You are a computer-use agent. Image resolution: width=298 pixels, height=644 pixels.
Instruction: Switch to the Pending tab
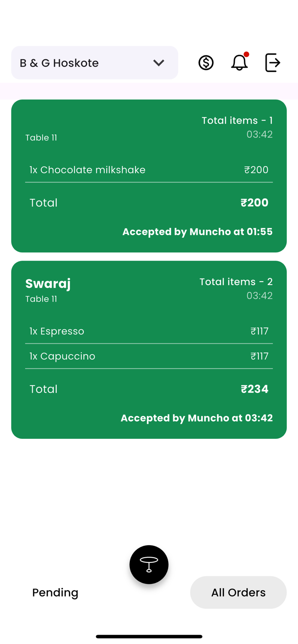[x=55, y=592]
